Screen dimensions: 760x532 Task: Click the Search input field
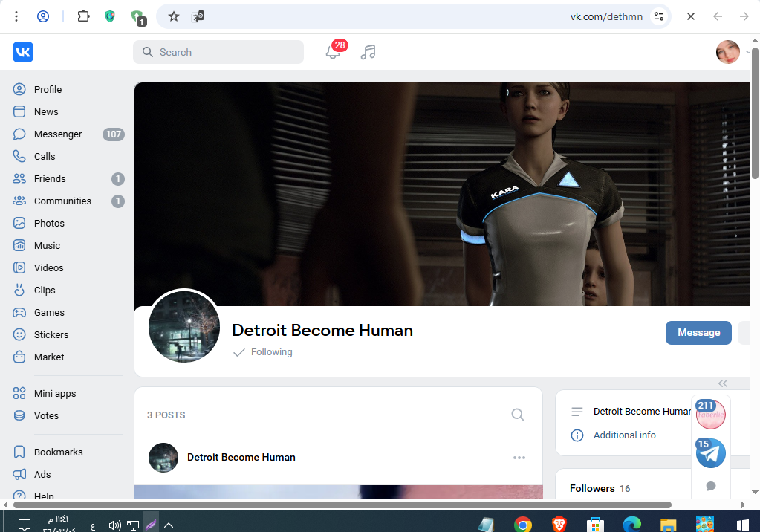coord(218,52)
